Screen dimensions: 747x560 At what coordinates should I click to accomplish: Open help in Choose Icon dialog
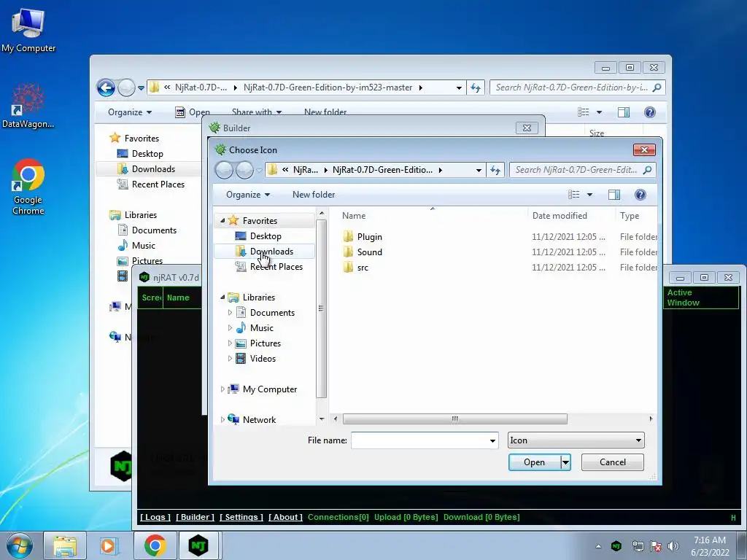pyautogui.click(x=640, y=195)
